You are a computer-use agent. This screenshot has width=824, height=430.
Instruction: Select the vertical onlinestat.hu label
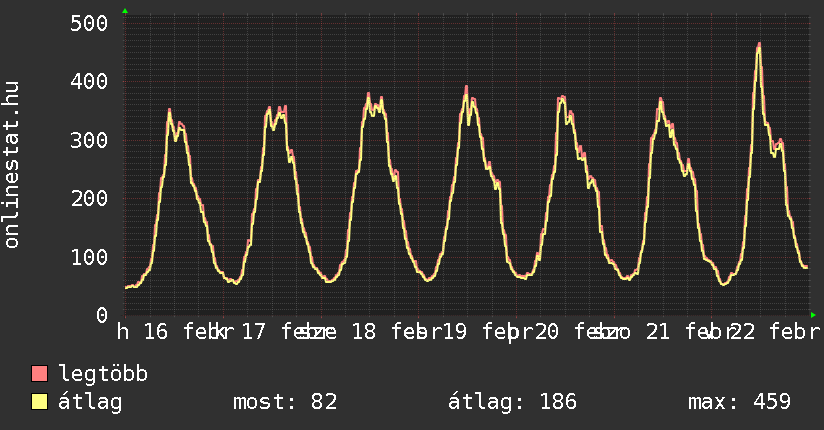(13, 165)
